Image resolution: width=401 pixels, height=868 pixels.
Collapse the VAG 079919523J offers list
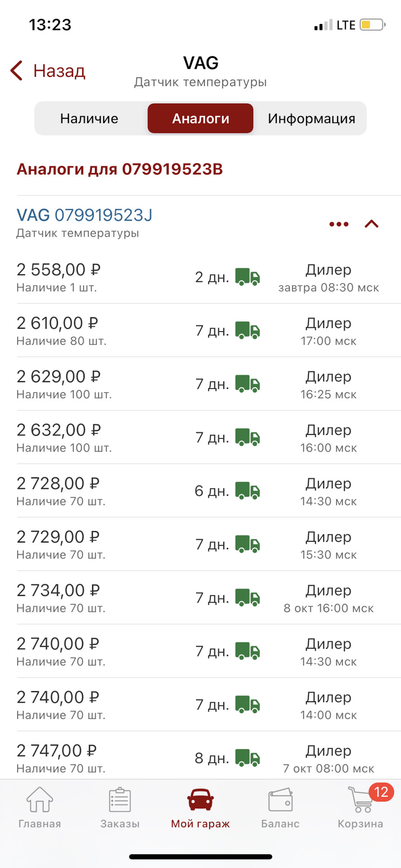click(372, 224)
